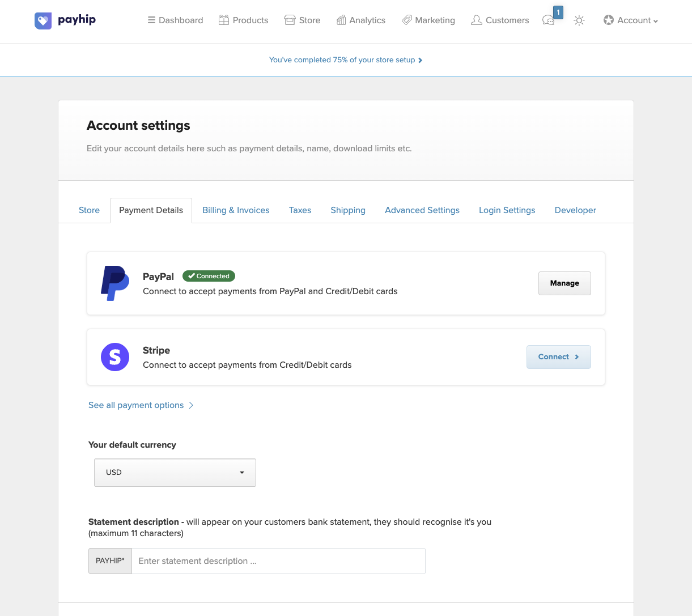Open the Store navigation item
The height and width of the screenshot is (616, 692).
(302, 20)
